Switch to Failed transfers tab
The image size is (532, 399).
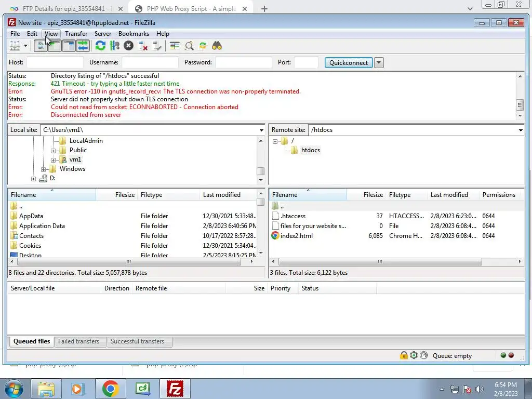tap(79, 342)
